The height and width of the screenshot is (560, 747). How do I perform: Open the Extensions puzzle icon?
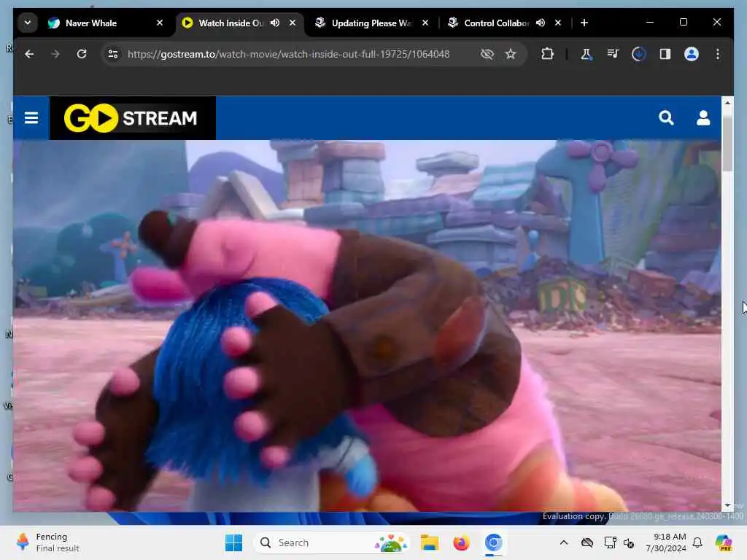pos(547,54)
